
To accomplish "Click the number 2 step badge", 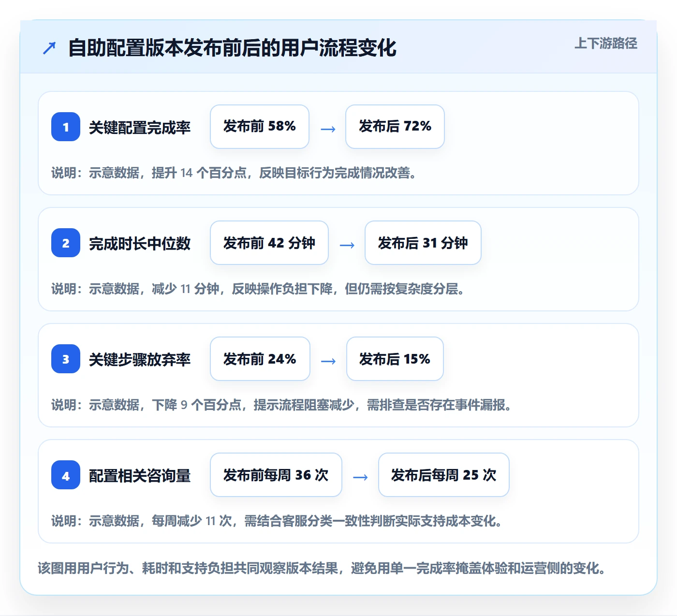I will pos(66,243).
